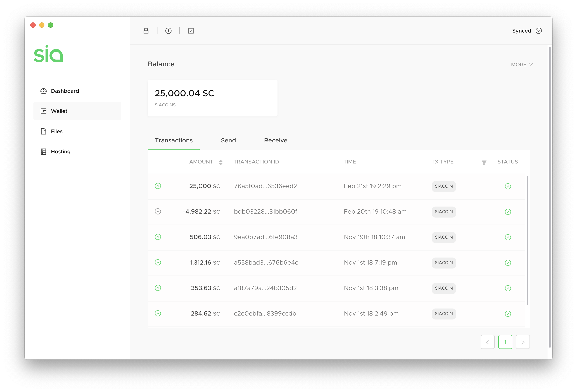The image size is (577, 392).
Task: Click the lock wallet icon
Action: pos(146,31)
